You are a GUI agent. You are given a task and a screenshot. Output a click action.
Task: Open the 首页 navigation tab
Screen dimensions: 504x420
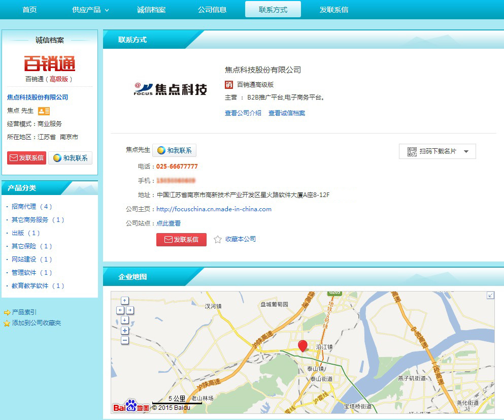click(x=29, y=10)
